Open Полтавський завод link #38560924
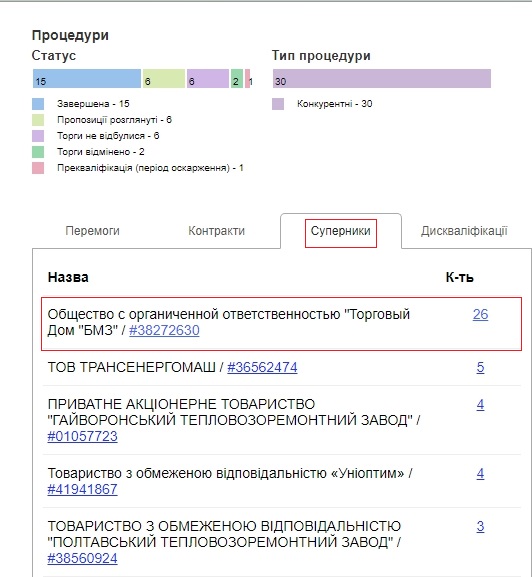 click(82, 558)
